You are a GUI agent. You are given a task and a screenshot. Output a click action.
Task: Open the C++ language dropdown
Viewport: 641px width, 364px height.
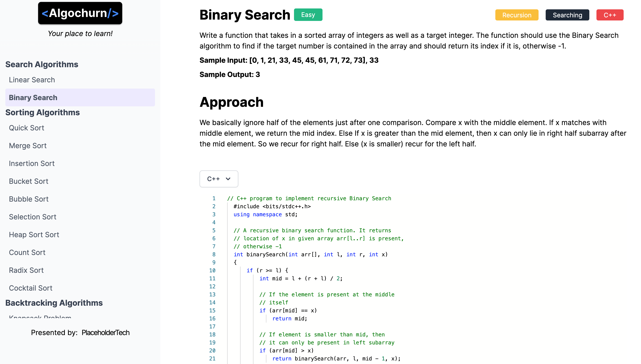coord(218,179)
